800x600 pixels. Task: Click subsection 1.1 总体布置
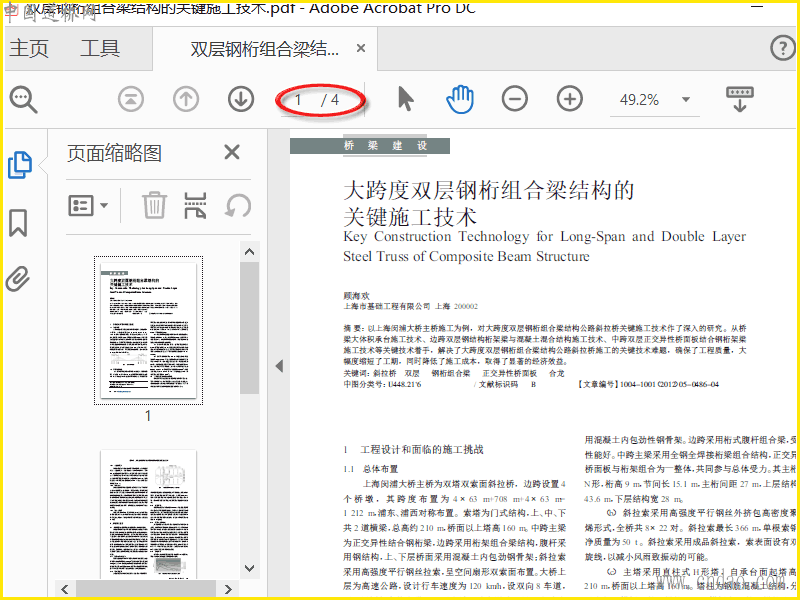[x=370, y=469]
